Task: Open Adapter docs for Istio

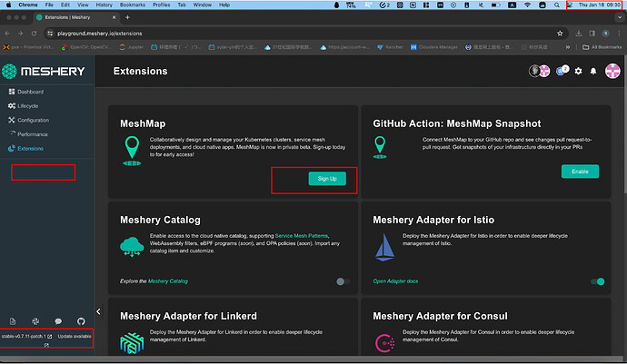Action: pyautogui.click(x=395, y=281)
